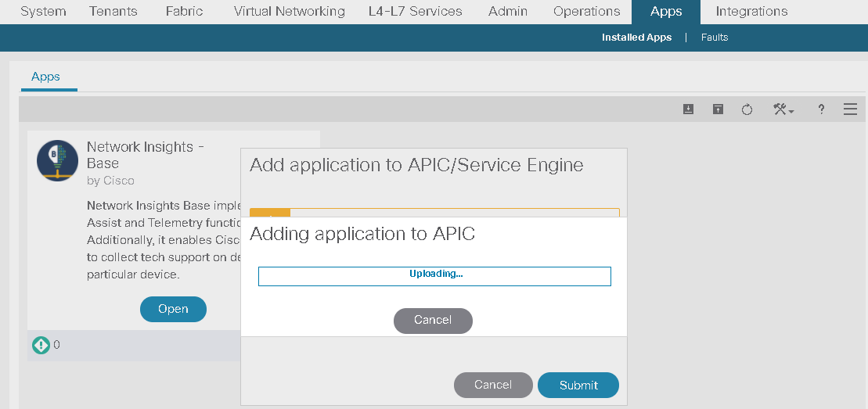The image size is (868, 409).
Task: Submit the Add application dialog
Action: click(578, 385)
